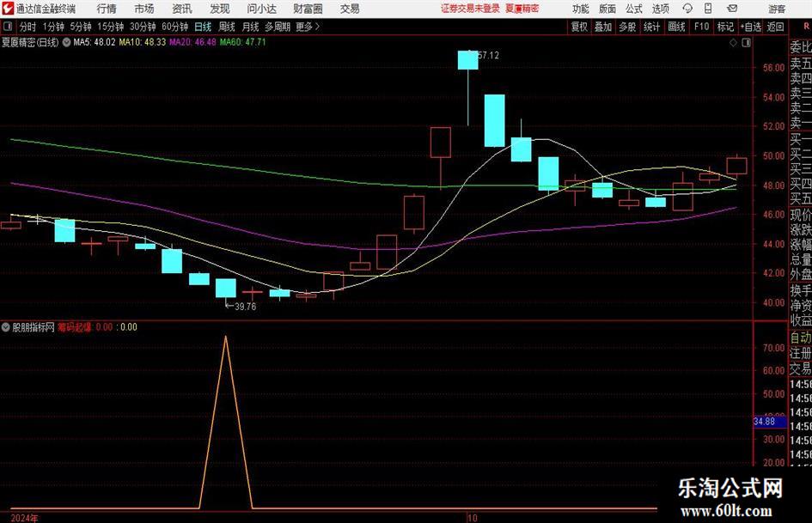Click the MA20: 46.48 label
Image resolution: width=812 pixels, height=523 pixels.
click(x=192, y=42)
